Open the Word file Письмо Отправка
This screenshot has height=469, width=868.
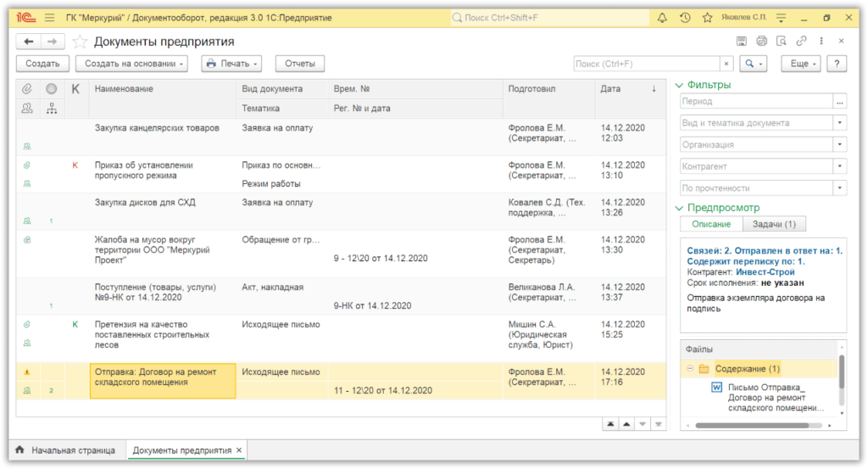pyautogui.click(x=775, y=395)
